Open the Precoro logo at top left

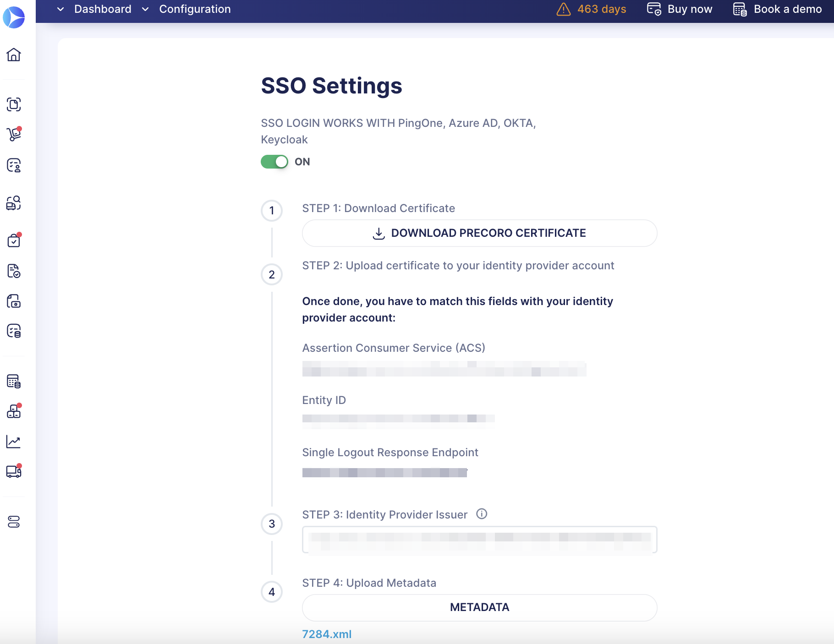point(14,17)
